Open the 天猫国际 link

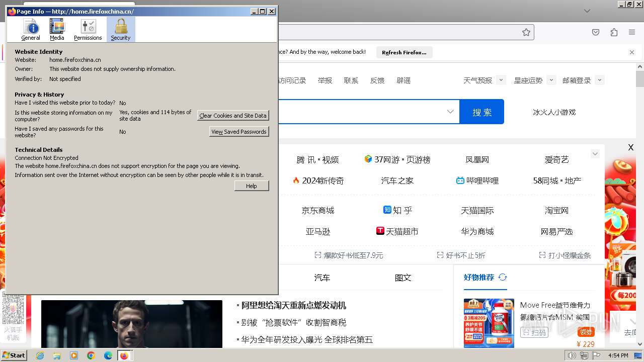[x=477, y=210]
